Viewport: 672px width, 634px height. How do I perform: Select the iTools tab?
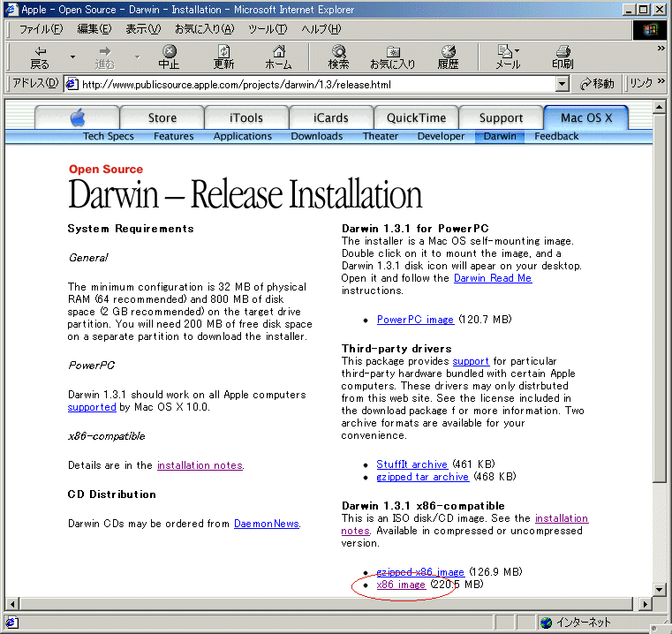click(246, 118)
